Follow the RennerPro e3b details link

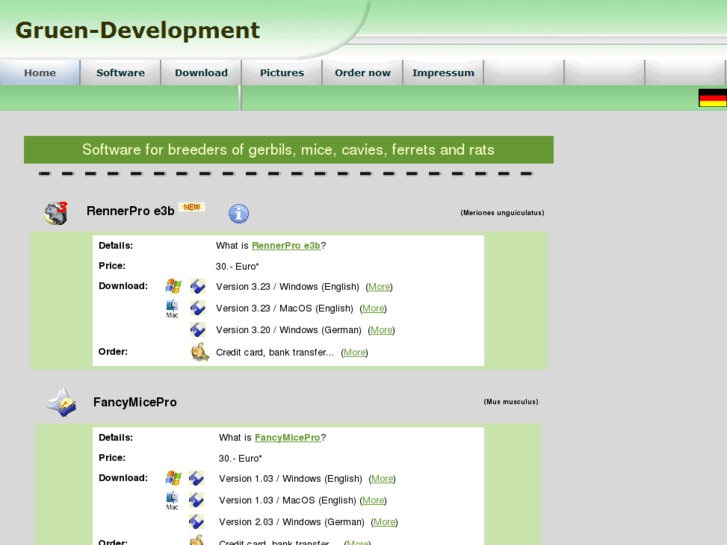[x=286, y=245]
